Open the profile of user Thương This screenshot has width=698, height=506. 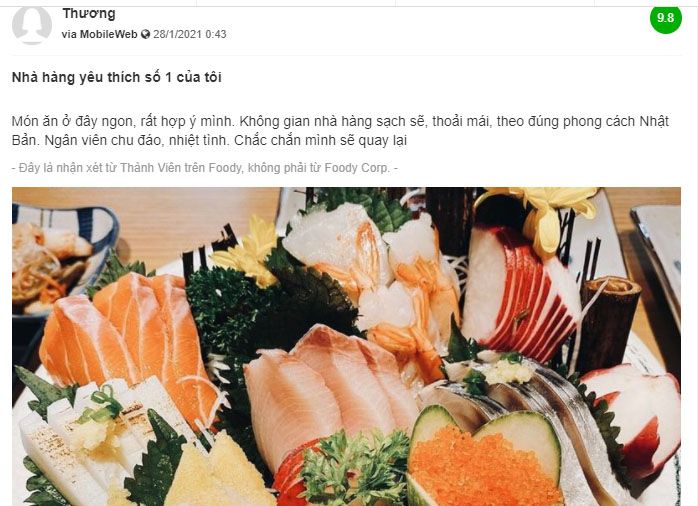(x=88, y=14)
